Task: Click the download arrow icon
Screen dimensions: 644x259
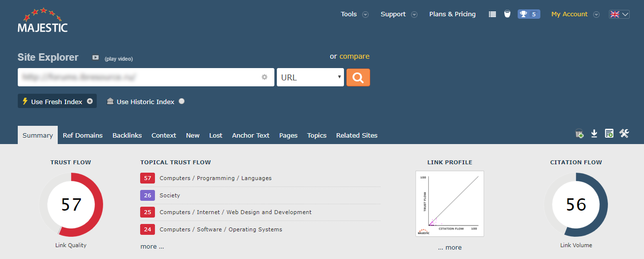Action: (x=594, y=134)
